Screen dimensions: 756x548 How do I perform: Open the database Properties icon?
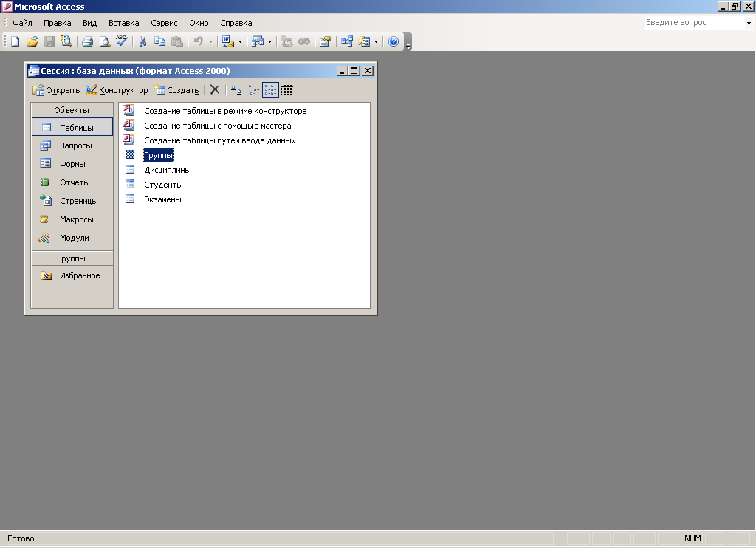pos(326,41)
